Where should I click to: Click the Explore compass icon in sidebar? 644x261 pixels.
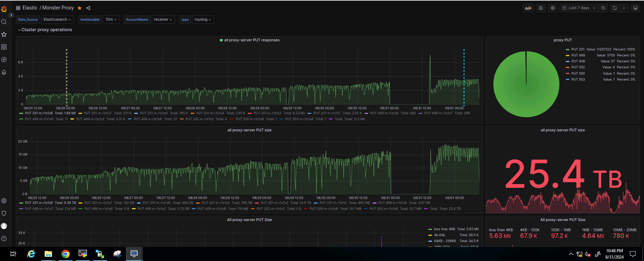(4, 60)
